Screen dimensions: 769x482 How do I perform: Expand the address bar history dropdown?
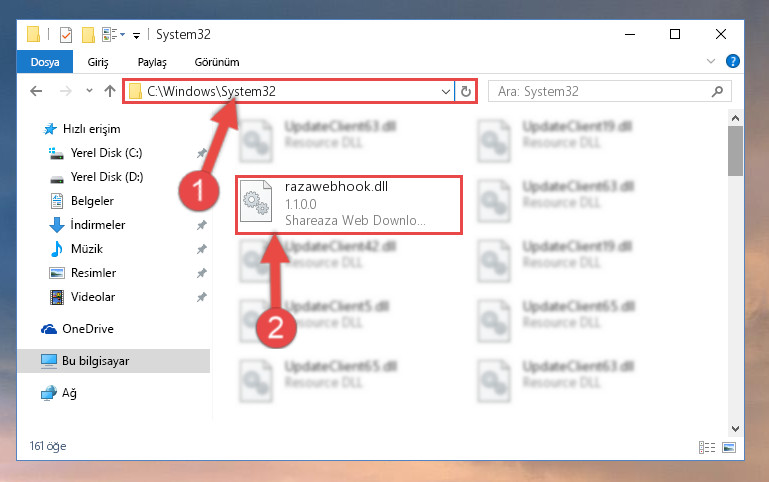(x=445, y=92)
